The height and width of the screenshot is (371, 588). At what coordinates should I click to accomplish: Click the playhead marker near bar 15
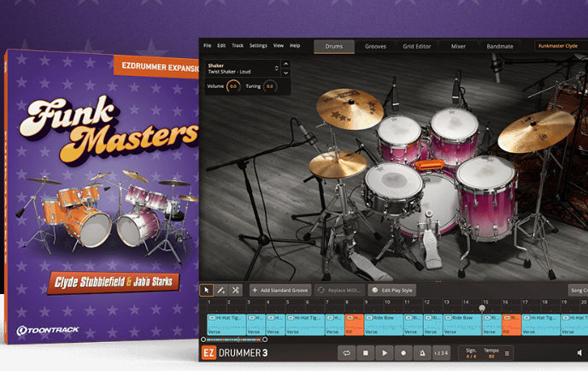(482, 308)
